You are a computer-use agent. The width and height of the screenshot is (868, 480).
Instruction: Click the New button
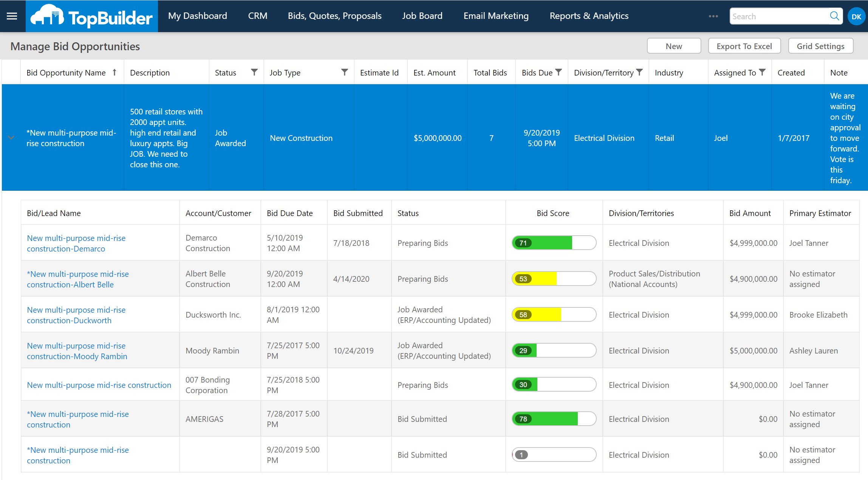674,46
